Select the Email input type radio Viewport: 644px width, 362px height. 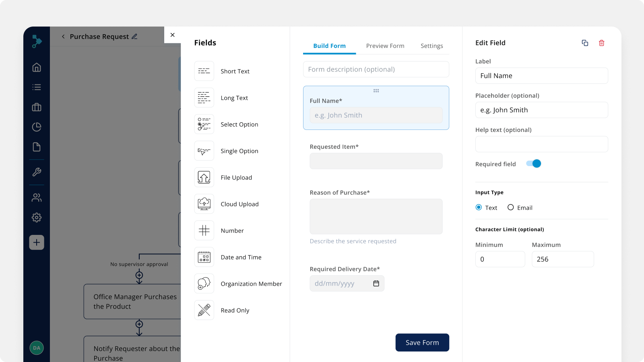click(x=510, y=208)
